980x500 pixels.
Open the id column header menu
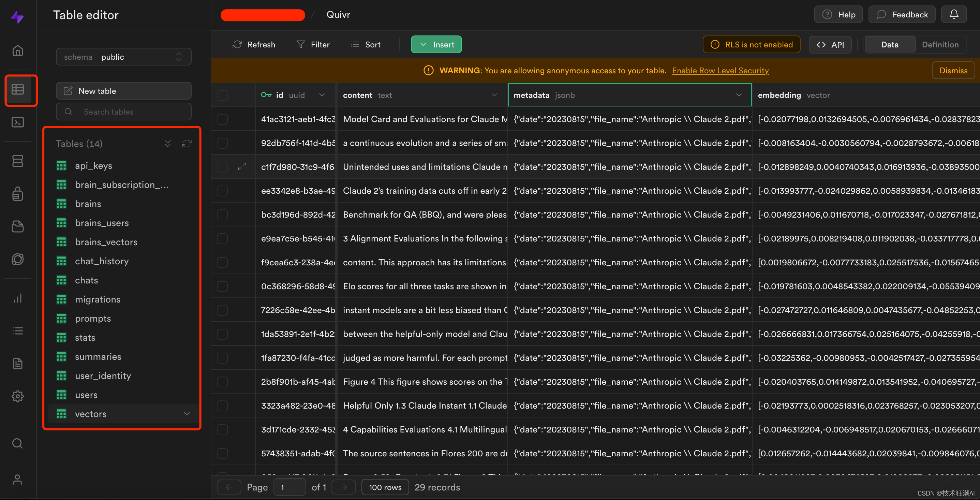click(x=322, y=95)
